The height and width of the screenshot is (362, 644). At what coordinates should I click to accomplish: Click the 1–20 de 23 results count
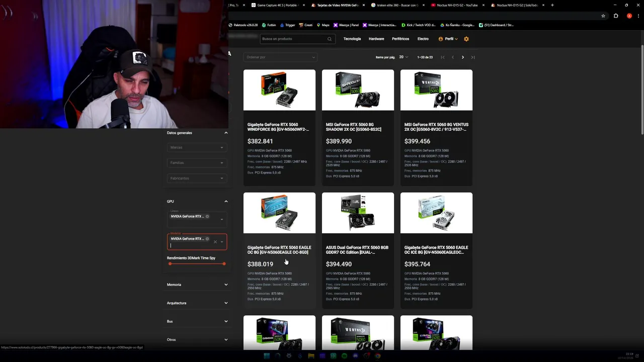[425, 57]
